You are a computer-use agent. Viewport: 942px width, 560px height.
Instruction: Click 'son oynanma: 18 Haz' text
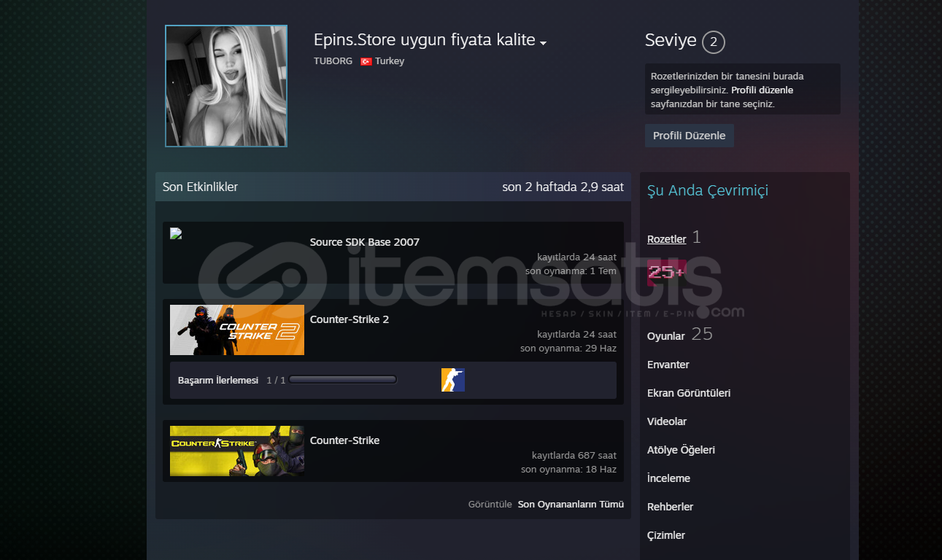568,469
